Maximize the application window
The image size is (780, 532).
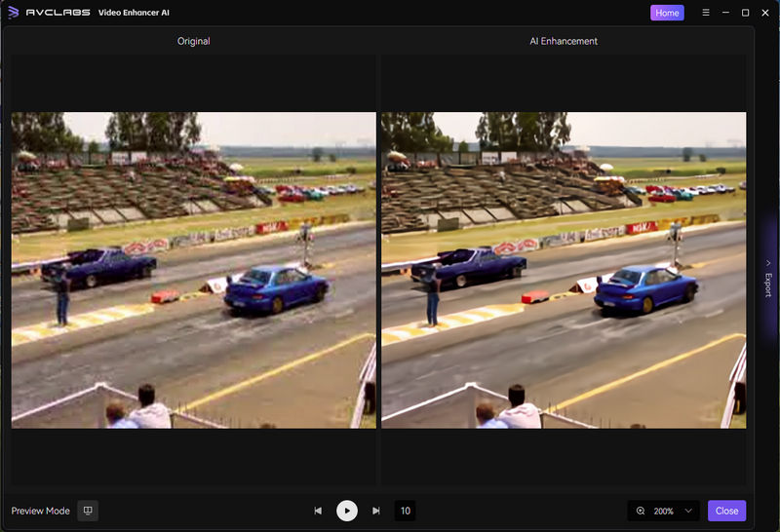(x=745, y=13)
